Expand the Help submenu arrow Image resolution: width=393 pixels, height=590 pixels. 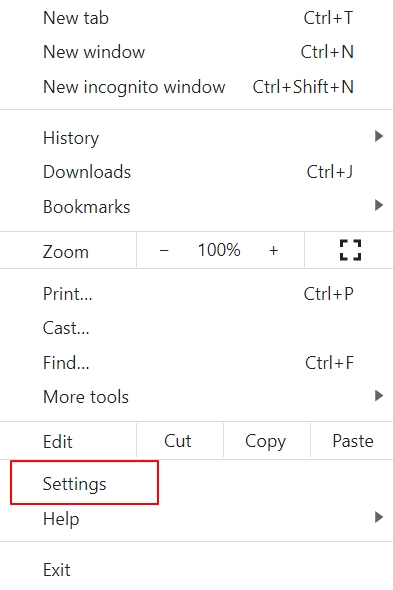click(x=379, y=517)
